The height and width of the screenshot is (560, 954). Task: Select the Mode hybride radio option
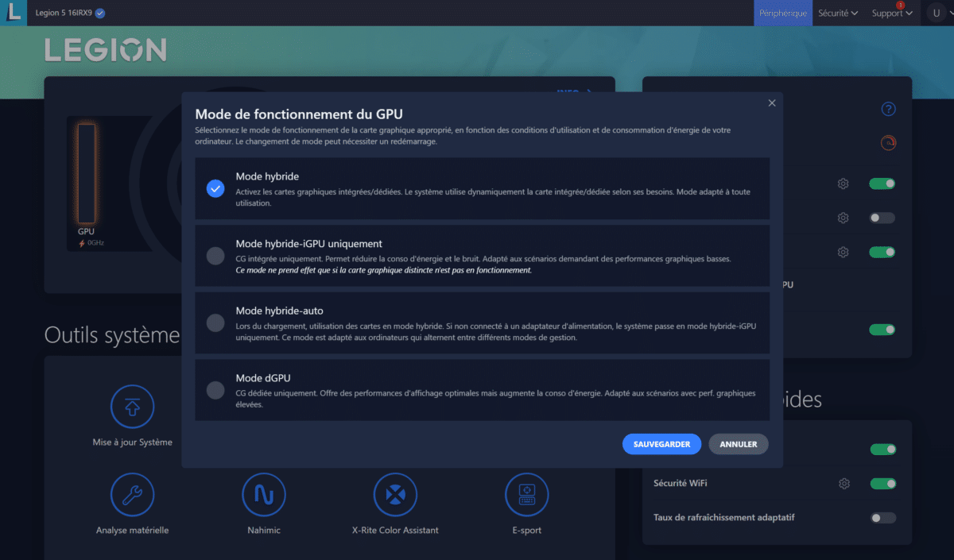[x=215, y=189]
